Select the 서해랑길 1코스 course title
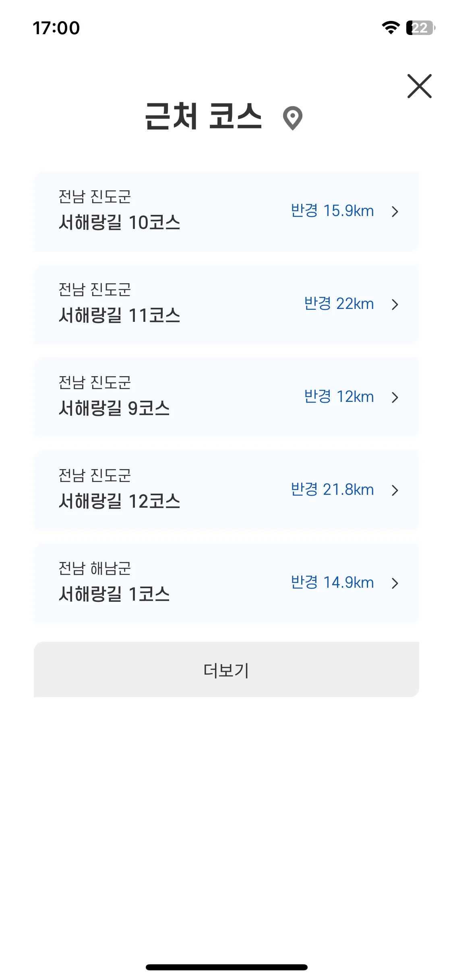 pos(114,594)
